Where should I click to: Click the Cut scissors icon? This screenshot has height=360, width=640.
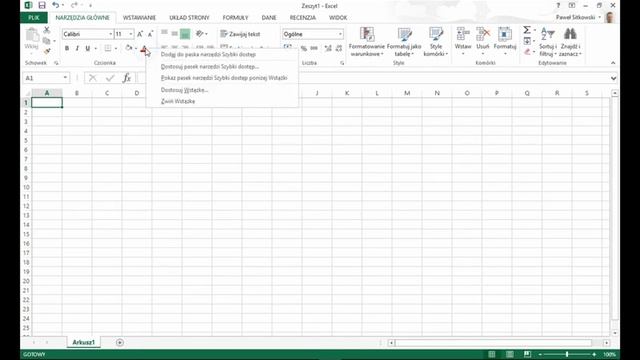[x=47, y=30]
